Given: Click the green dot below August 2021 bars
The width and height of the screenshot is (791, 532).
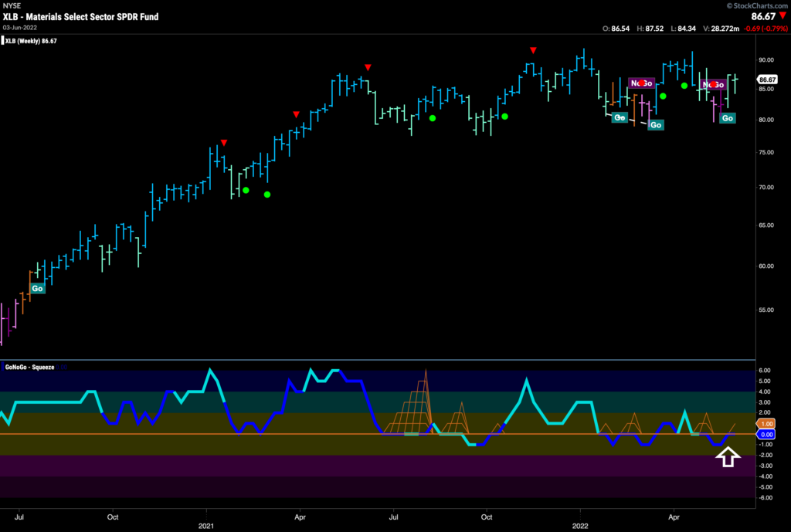Looking at the screenshot, I should pos(433,118).
